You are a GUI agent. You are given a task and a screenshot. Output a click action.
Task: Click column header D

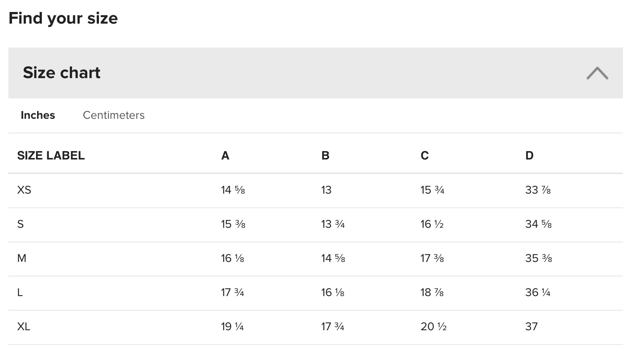[x=529, y=155]
